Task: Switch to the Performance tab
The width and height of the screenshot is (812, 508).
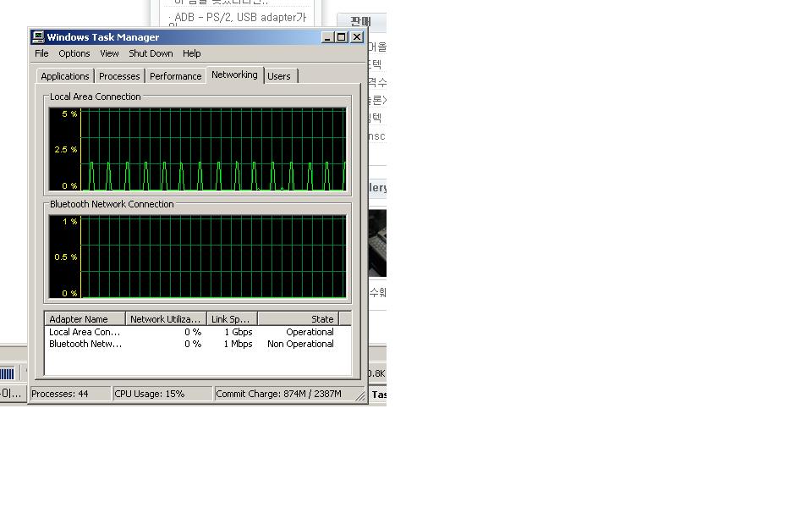Action: pyautogui.click(x=176, y=76)
